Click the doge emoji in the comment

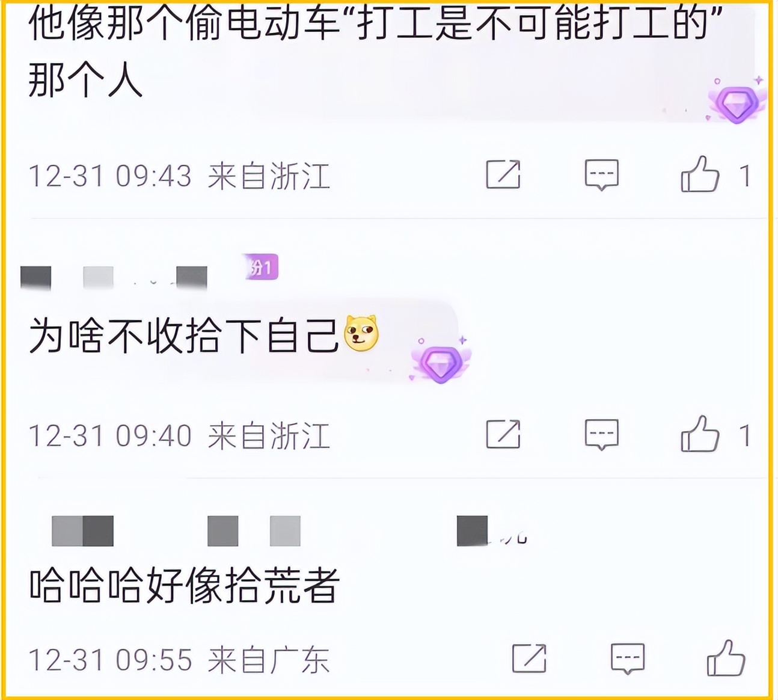[x=361, y=333]
